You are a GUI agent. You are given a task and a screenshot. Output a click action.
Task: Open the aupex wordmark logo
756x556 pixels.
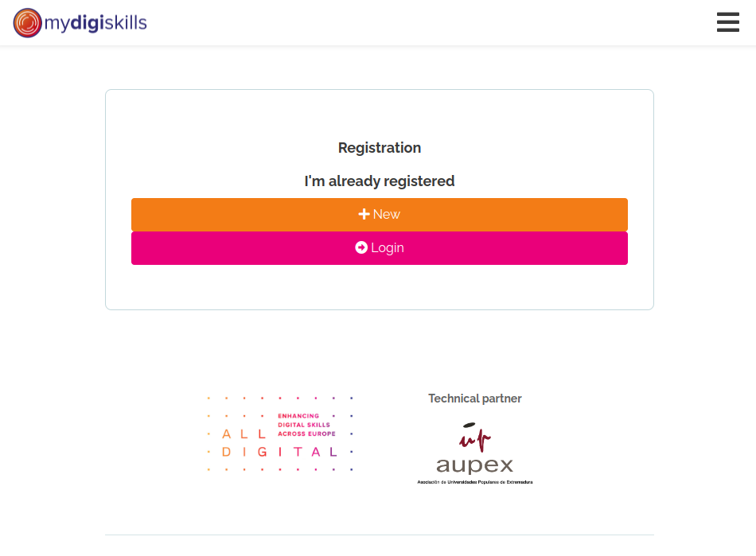[x=475, y=465]
